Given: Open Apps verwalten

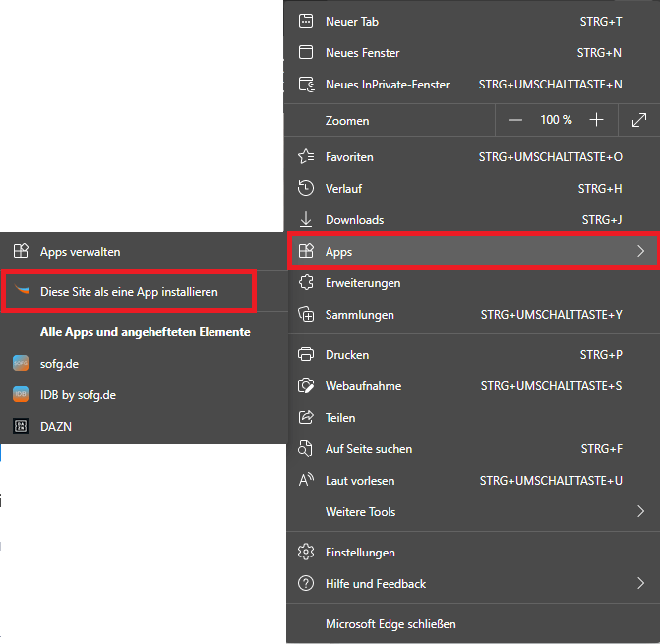Looking at the screenshot, I should (80, 252).
